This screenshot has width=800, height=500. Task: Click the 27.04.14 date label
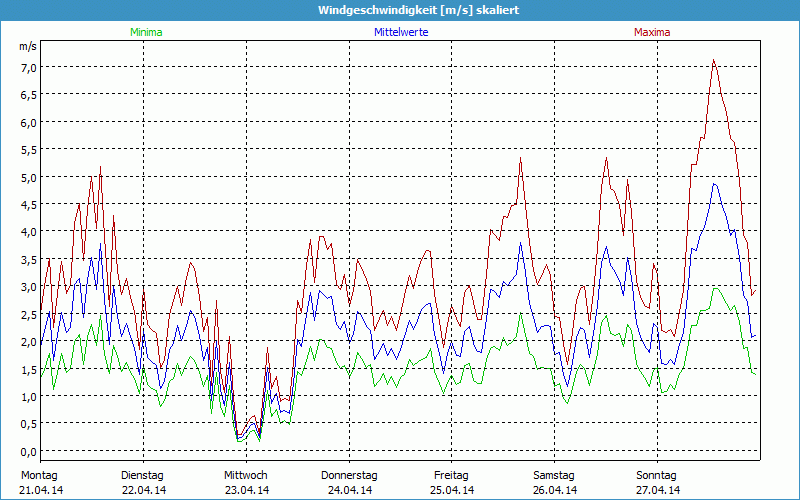coord(658,490)
